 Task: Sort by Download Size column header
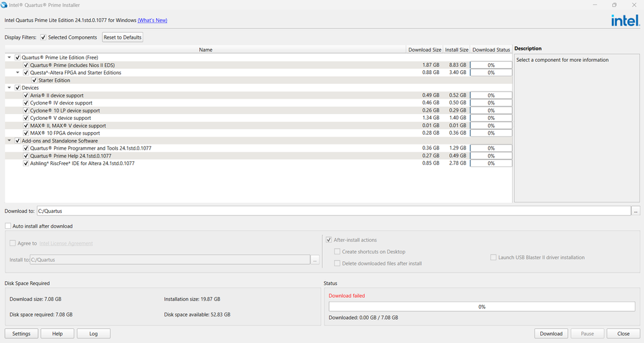coord(425,50)
